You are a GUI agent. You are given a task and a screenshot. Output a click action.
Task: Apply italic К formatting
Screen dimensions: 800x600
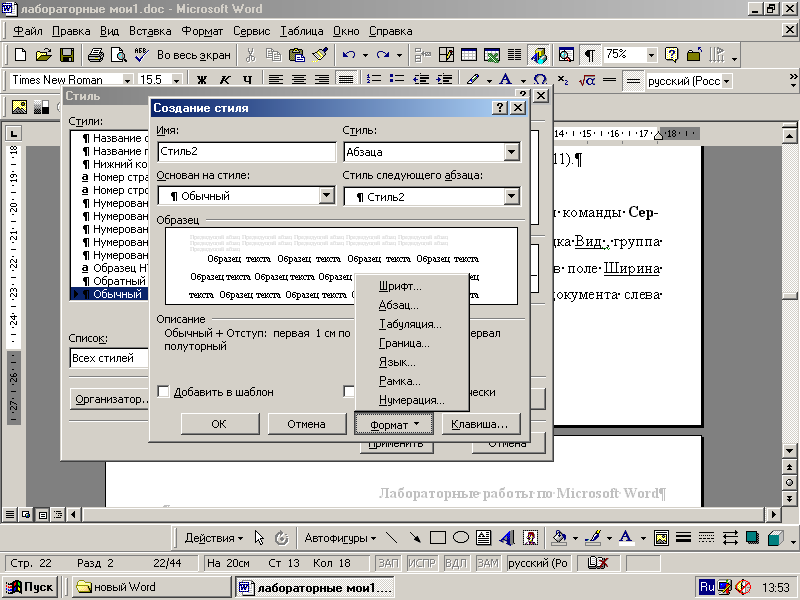tap(225, 80)
